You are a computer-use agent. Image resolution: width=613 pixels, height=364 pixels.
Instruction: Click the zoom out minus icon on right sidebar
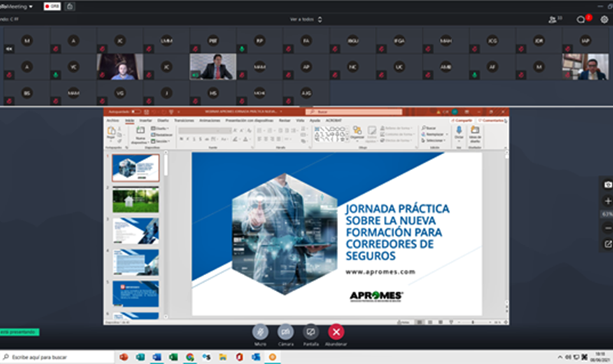(x=608, y=228)
